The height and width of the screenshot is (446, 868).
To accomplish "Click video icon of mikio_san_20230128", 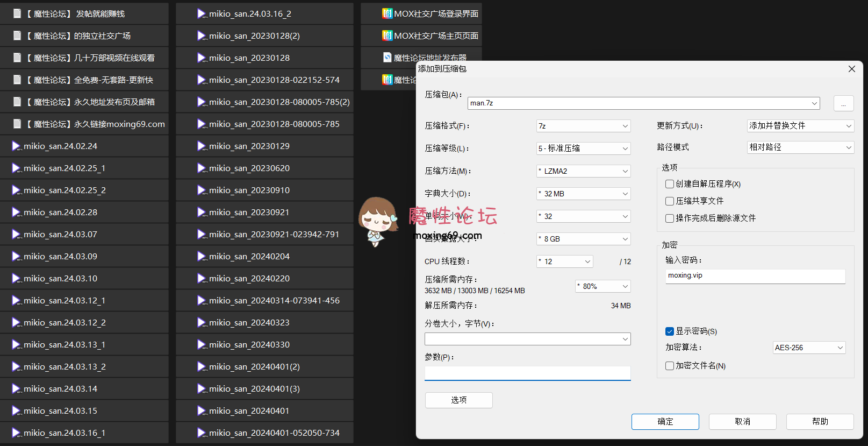I will click(202, 58).
